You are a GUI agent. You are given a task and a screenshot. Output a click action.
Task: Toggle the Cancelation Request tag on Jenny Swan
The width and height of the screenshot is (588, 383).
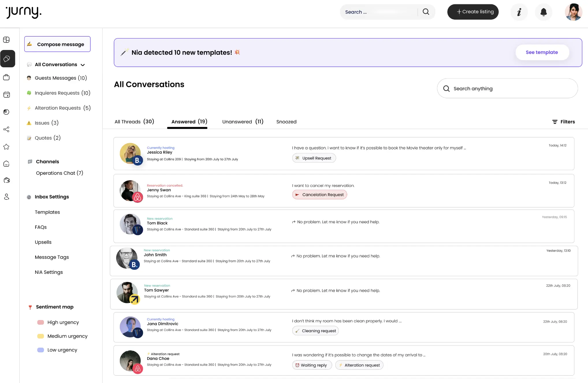[x=319, y=194]
